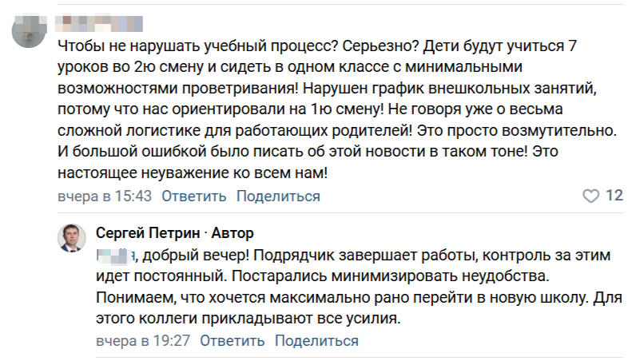Screen dimensions: 644x361
Task: Click the like count 12
Action: pos(614,196)
